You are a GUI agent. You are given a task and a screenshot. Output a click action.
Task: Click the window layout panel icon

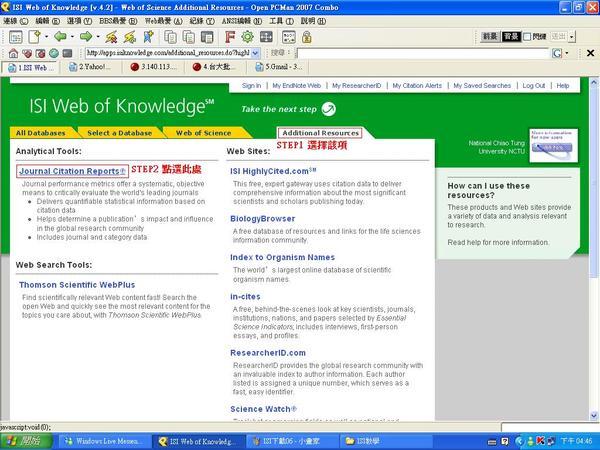207,37
